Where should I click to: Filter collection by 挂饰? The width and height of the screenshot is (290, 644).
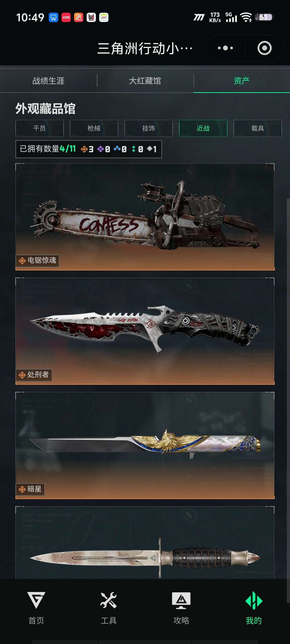[x=148, y=128]
